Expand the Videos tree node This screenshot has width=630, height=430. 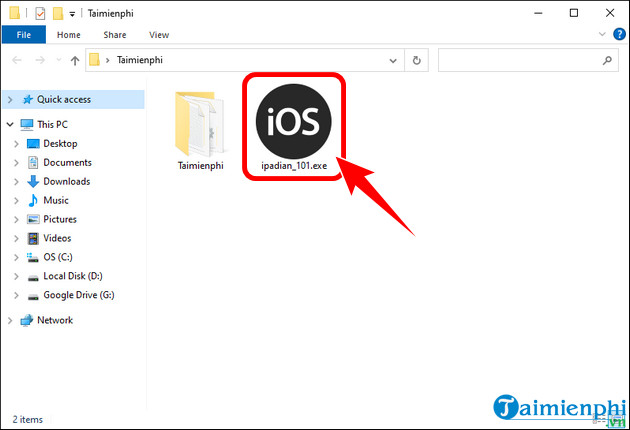pyautogui.click(x=16, y=238)
